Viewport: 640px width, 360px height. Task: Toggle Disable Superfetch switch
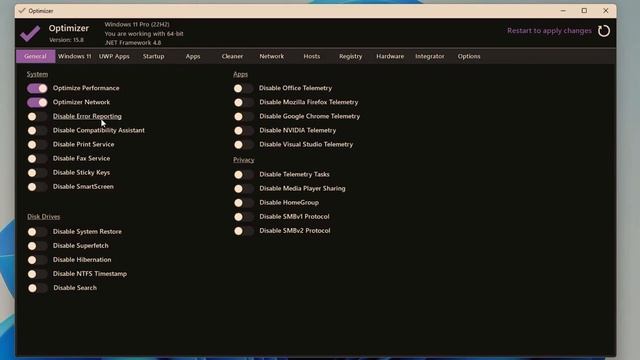point(37,246)
